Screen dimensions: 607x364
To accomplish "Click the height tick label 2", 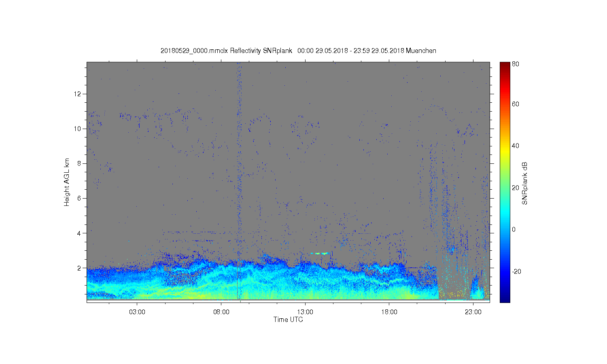I will (x=80, y=268).
